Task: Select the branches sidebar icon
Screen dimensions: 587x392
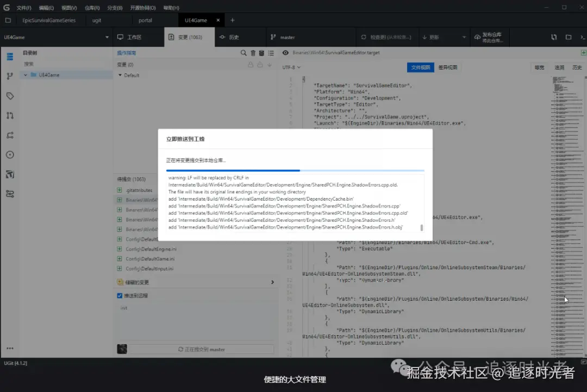Action: (x=10, y=76)
